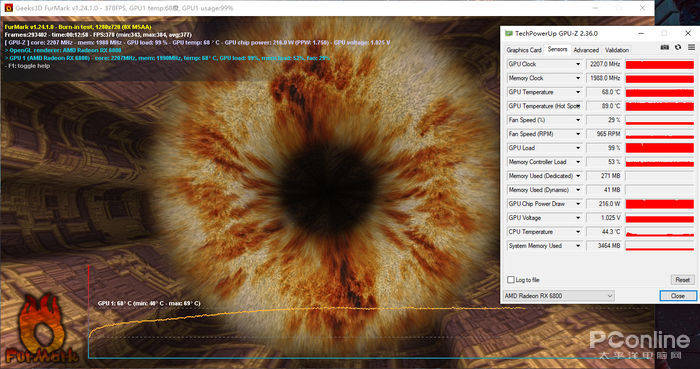Open the GPU-Z hamburger menu icon

tap(691, 47)
